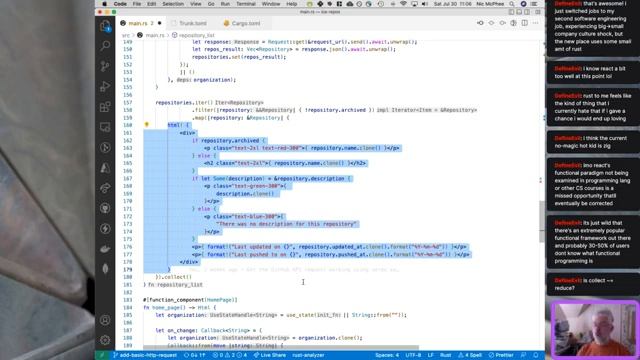640x360 pixels.
Task: Open the Search view in activity bar
Action: click(x=105, y=46)
